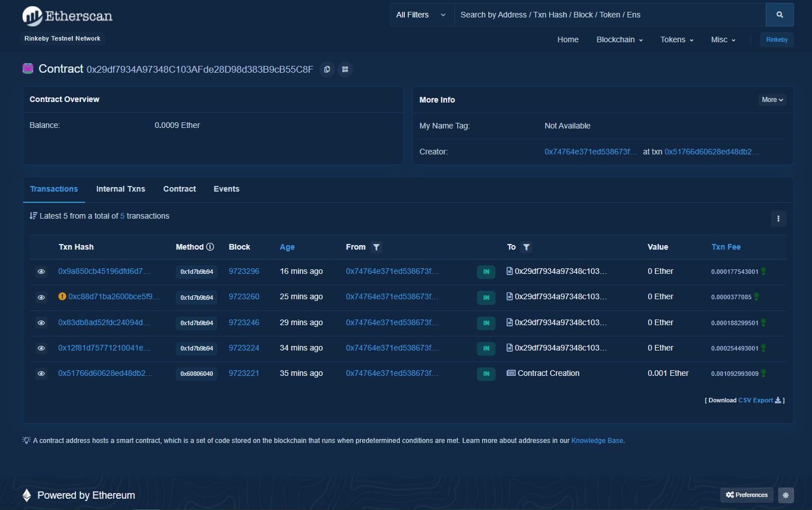Screen dimensions: 812x510
Task: Click gas icon next to fee 0.000188299501
Action: [764, 323]
